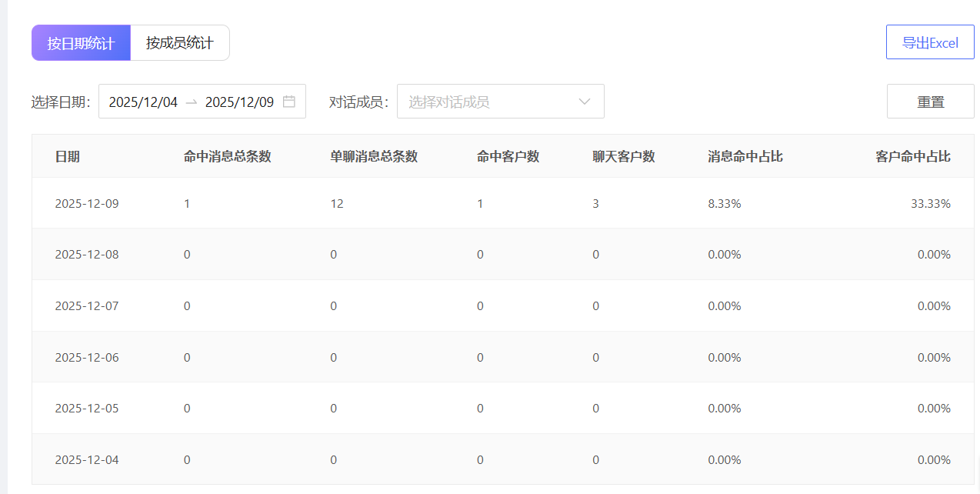Click the 8.33% message hit ratio cell
Image resolution: width=980 pixels, height=494 pixels.
[725, 204]
